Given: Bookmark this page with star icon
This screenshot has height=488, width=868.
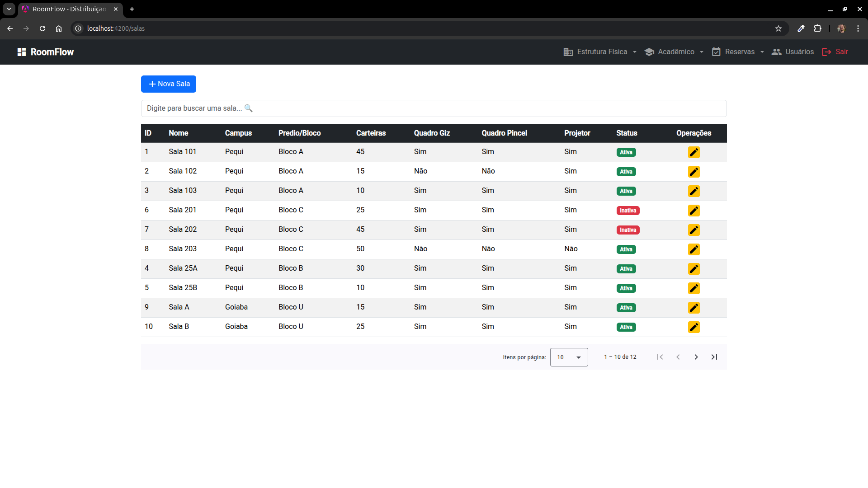Looking at the screenshot, I should click(778, 28).
